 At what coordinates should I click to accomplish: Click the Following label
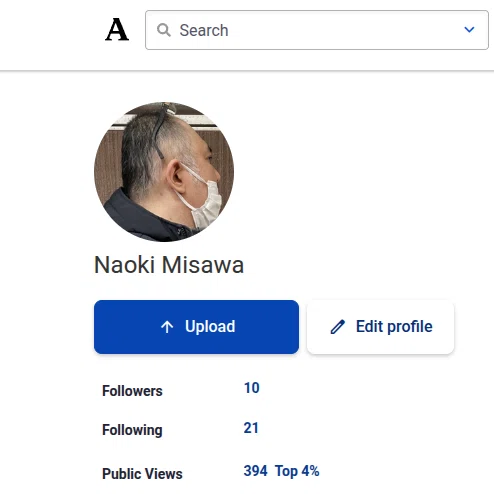(132, 430)
